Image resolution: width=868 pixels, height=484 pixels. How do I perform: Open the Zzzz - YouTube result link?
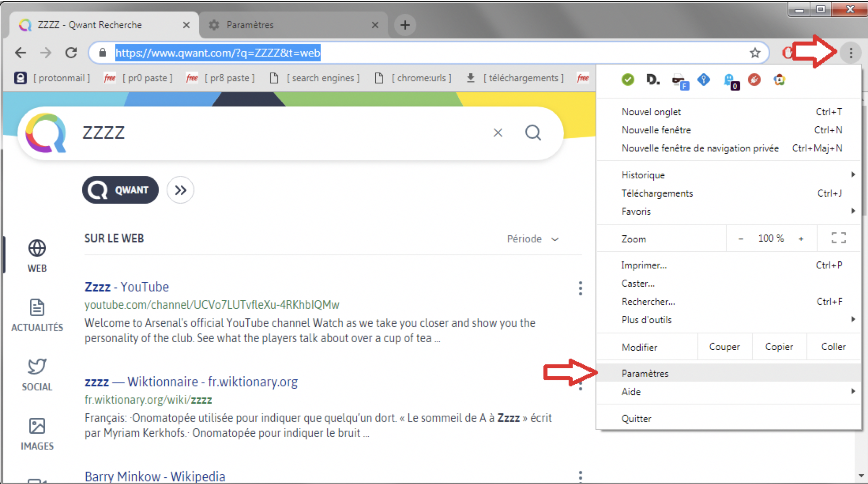pos(127,287)
